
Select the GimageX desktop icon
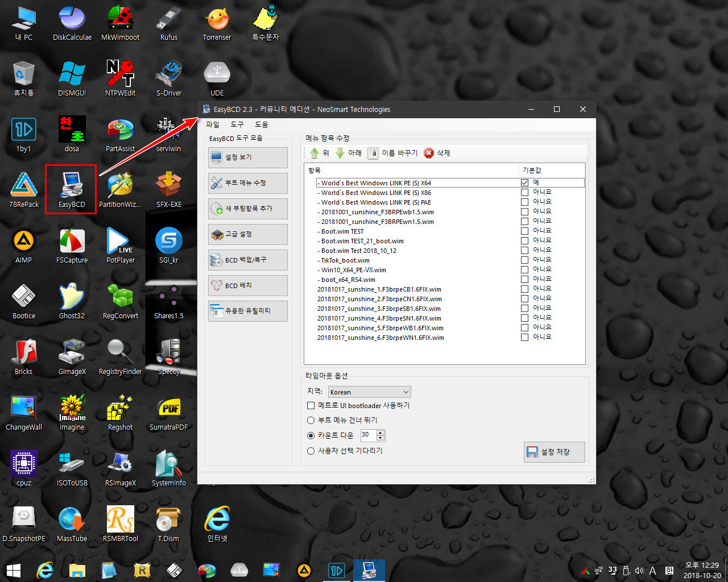(x=72, y=357)
